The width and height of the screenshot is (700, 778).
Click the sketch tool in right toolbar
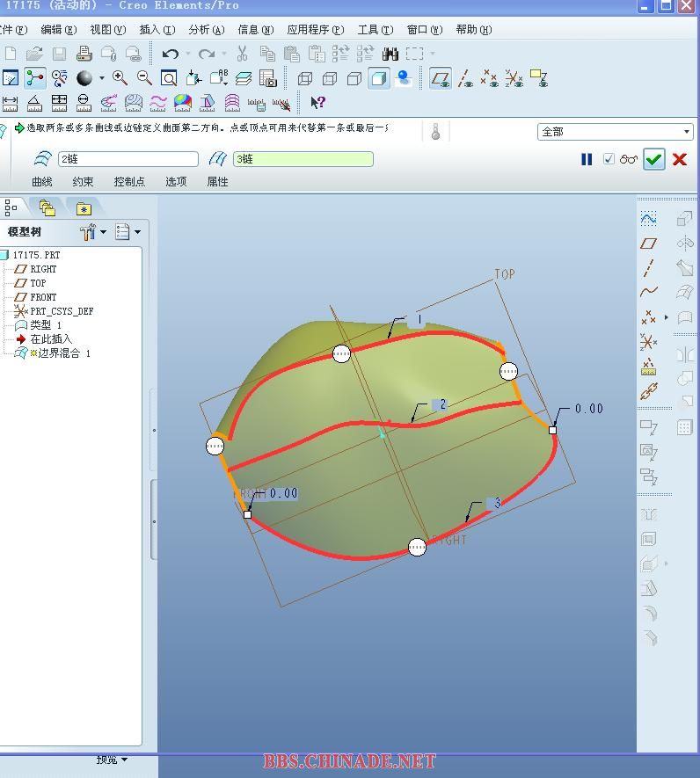point(648,219)
